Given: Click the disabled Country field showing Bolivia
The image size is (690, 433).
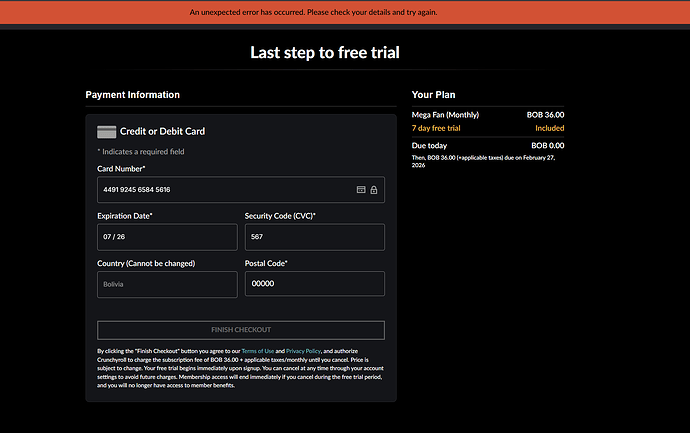Looking at the screenshot, I should pos(167,284).
